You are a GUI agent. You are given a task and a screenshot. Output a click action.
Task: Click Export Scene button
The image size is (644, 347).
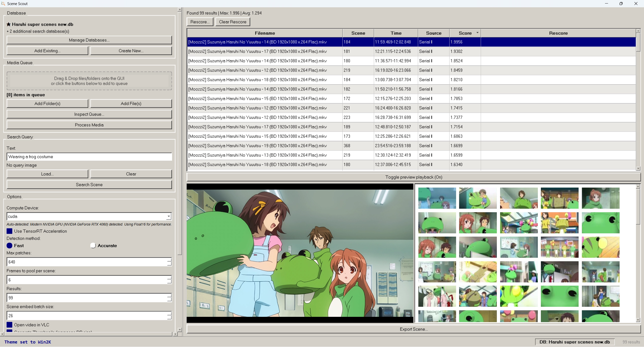414,329
